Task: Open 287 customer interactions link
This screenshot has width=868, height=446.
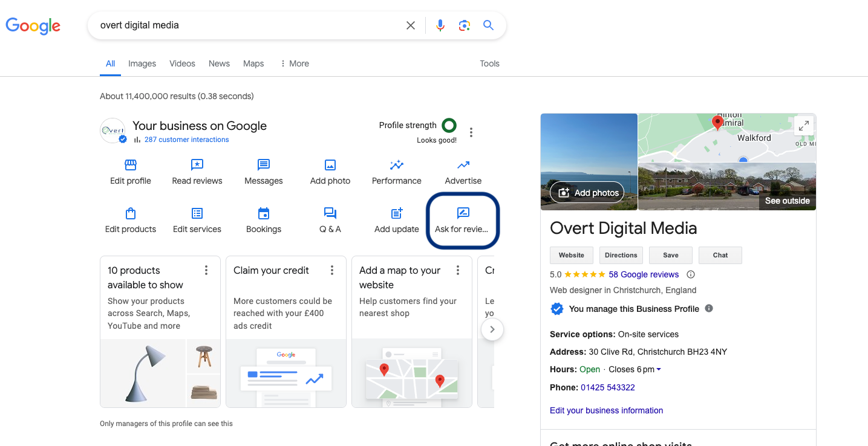Action: point(186,140)
